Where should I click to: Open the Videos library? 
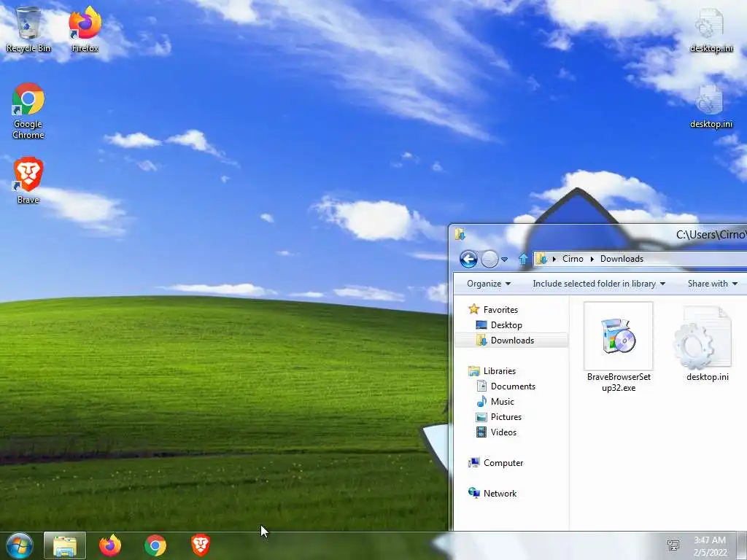496,432
